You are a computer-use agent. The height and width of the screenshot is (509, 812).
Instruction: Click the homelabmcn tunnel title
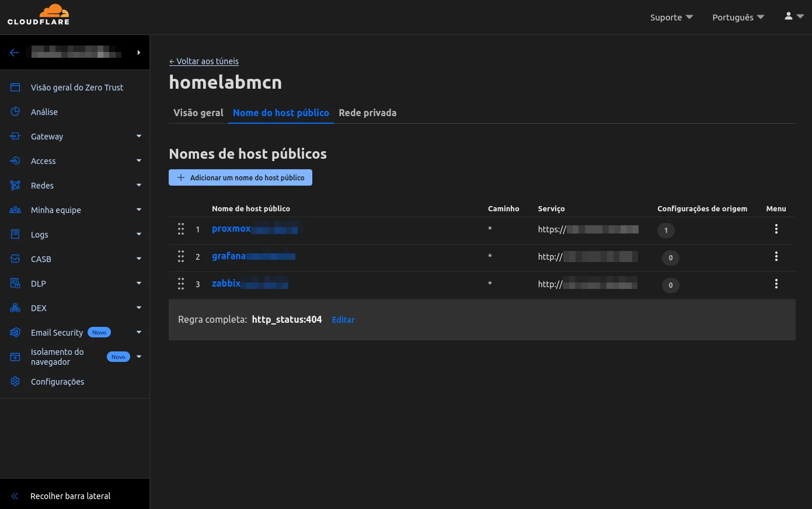225,82
